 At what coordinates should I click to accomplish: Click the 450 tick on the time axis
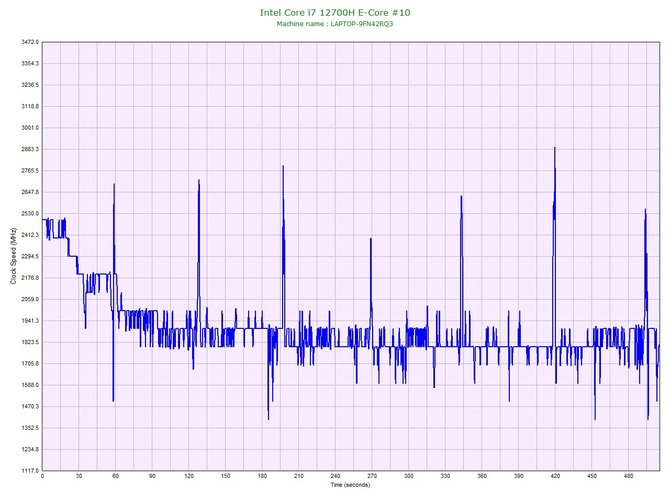pyautogui.click(x=592, y=476)
